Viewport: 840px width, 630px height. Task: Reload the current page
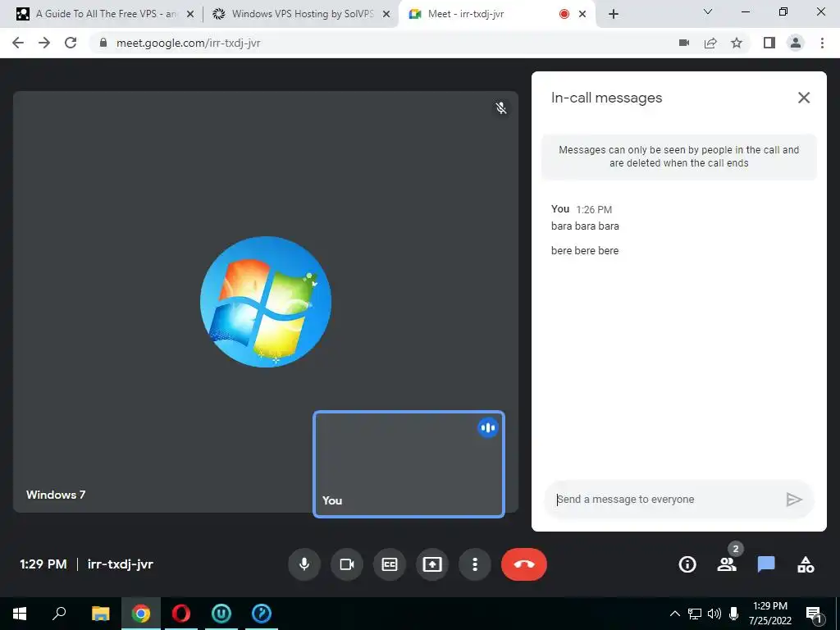tap(71, 43)
